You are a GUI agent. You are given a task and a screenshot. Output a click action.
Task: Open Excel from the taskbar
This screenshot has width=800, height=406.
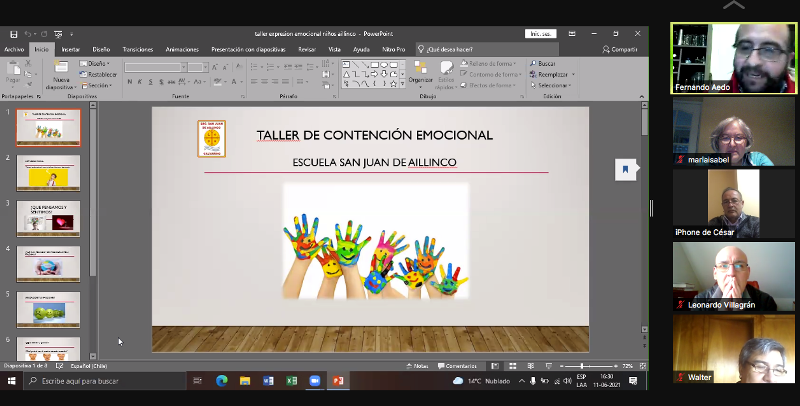click(291, 381)
